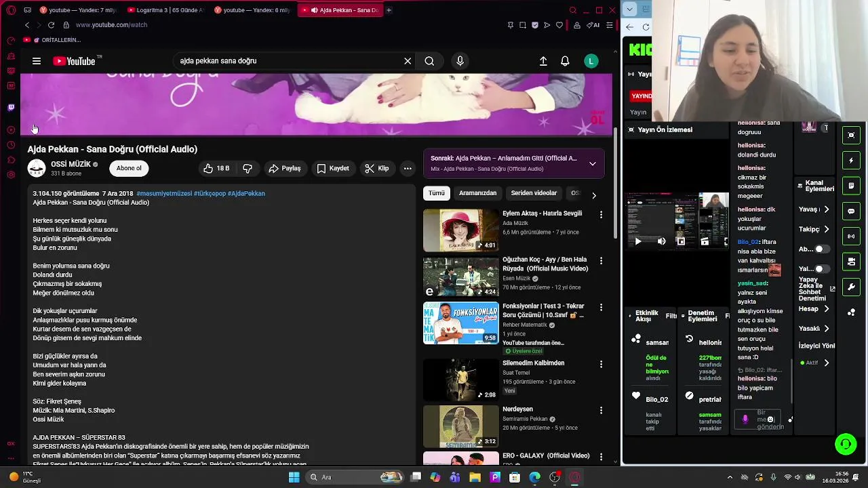868x488 pixels.
Task: Open the YouTube create upload icon
Action: click(543, 61)
